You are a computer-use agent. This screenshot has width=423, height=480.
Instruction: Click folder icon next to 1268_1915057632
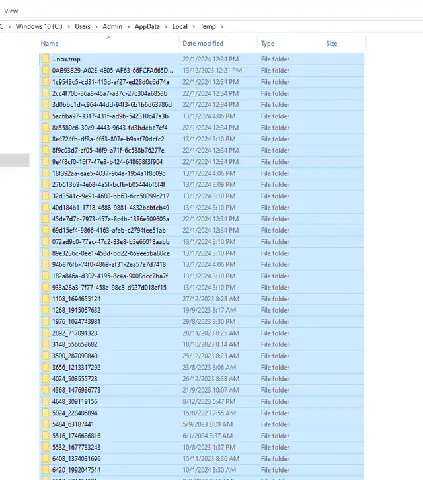pyautogui.click(x=46, y=310)
